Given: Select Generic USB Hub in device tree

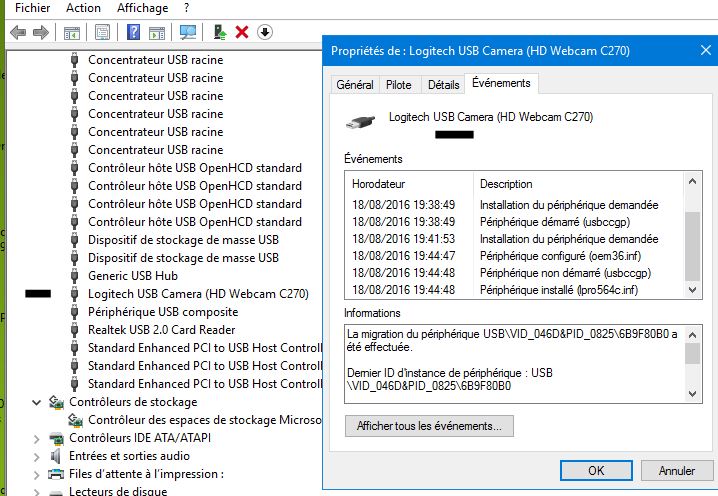Looking at the screenshot, I should tap(133, 276).
